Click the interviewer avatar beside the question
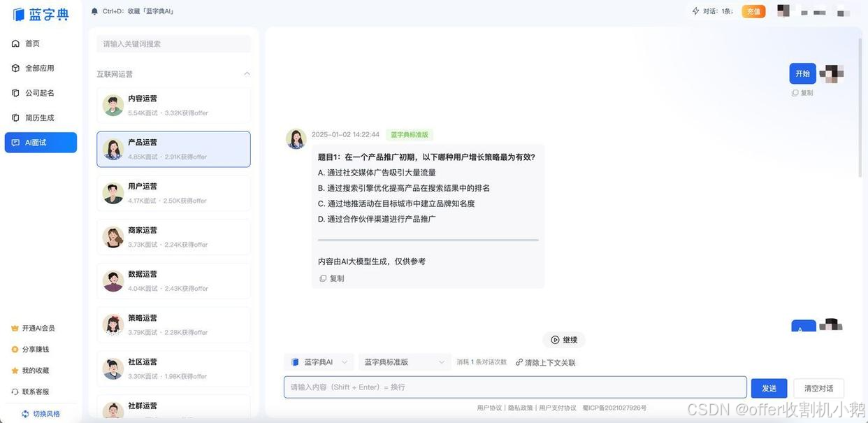Image resolution: width=868 pixels, height=423 pixels. [296, 138]
